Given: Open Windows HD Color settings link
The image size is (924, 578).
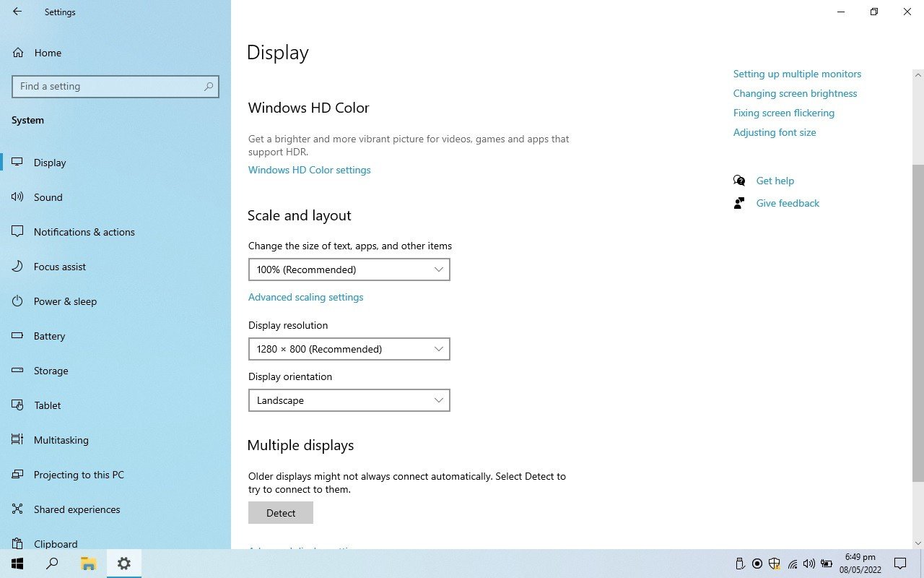Looking at the screenshot, I should click(309, 171).
